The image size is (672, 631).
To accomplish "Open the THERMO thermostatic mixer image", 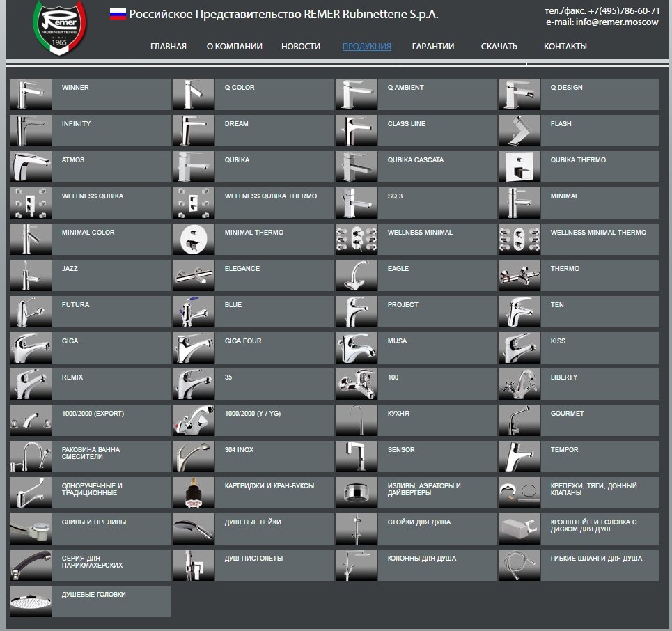I will coord(519,275).
